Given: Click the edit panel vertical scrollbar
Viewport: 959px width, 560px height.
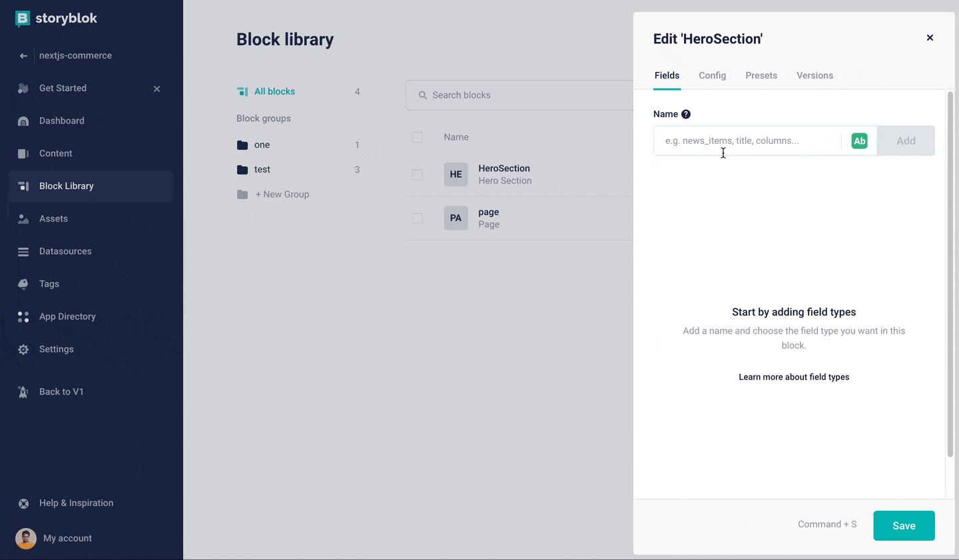Looking at the screenshot, I should tap(950, 274).
